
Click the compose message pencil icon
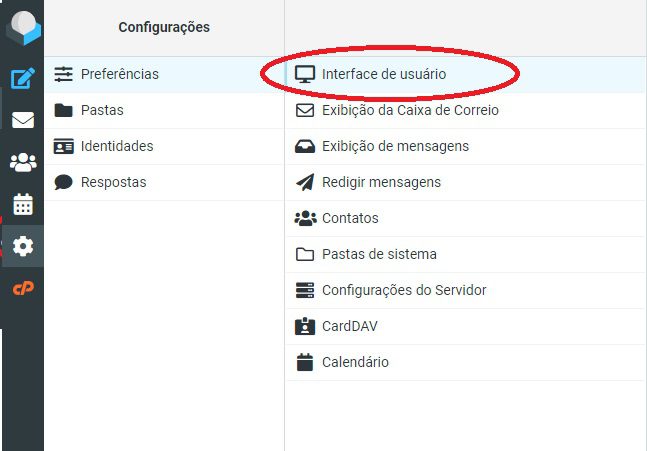click(x=23, y=78)
